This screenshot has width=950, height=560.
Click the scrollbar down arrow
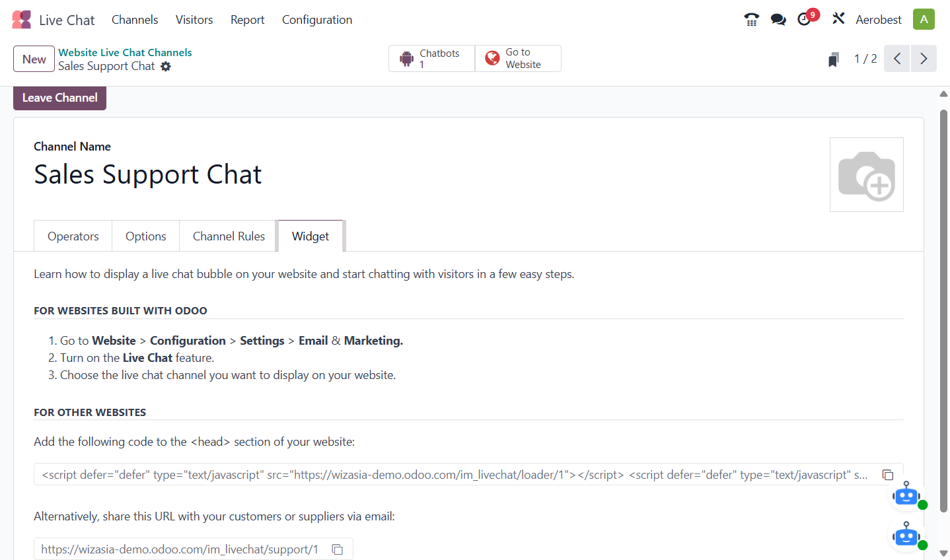[x=943, y=553]
